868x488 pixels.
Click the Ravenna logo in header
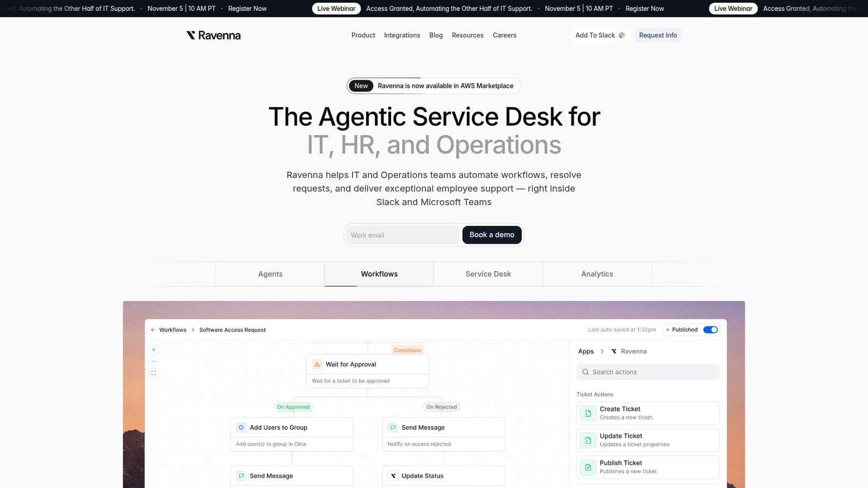[213, 35]
